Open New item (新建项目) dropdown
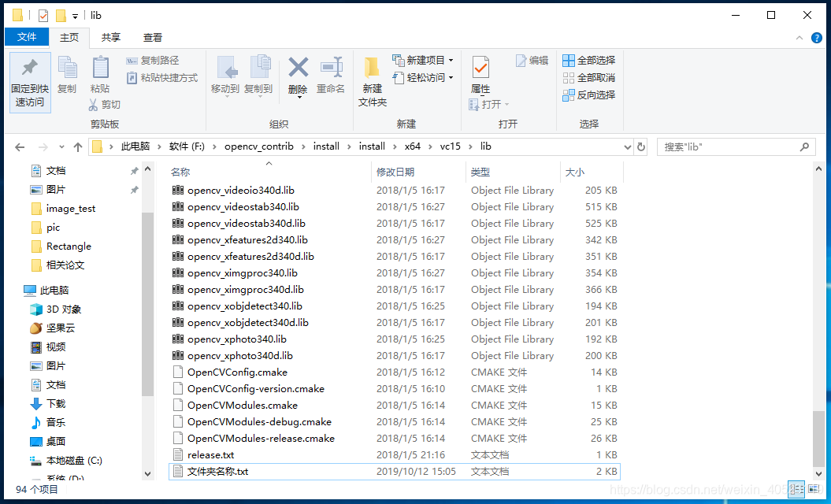Viewport: 831px width, 504px height. [x=423, y=61]
